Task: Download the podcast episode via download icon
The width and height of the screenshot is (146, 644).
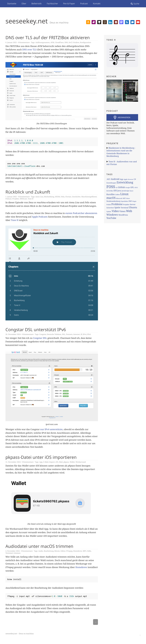Action: (x=19, y=258)
